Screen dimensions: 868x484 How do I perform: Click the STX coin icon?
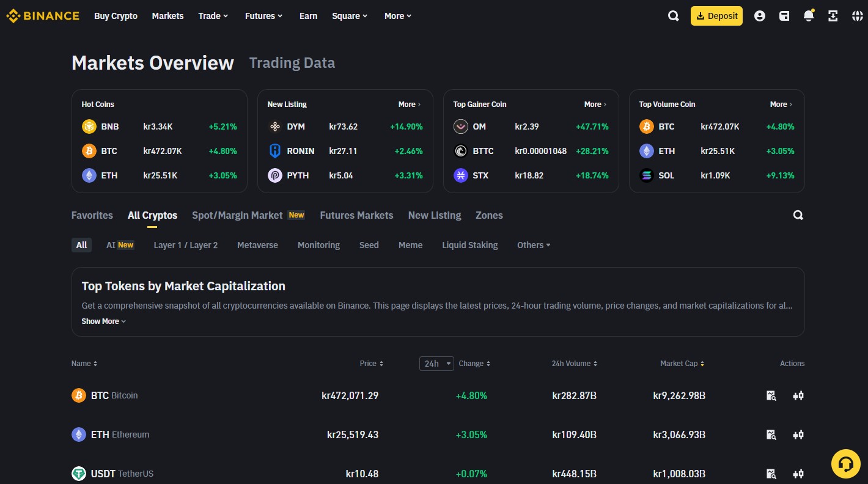pos(461,175)
